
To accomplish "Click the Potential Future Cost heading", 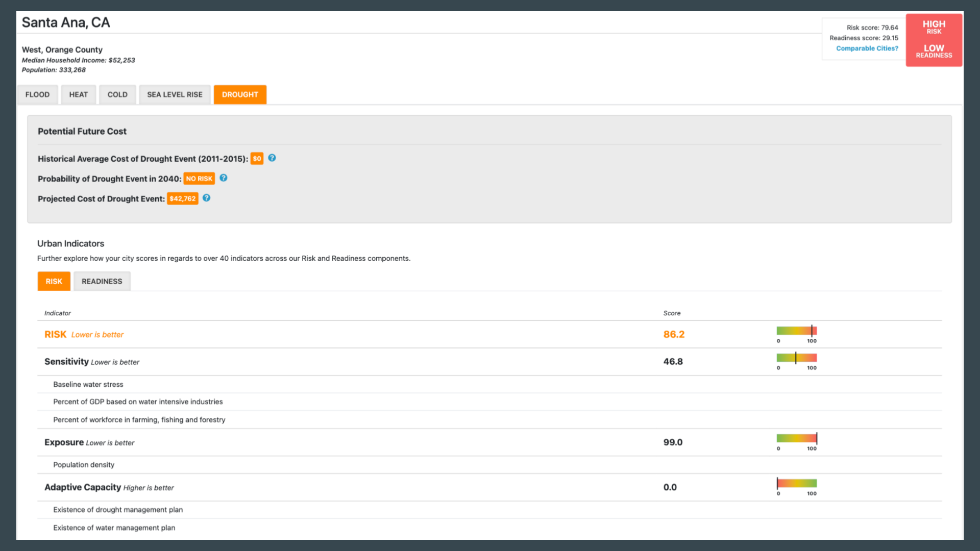I will tap(82, 131).
